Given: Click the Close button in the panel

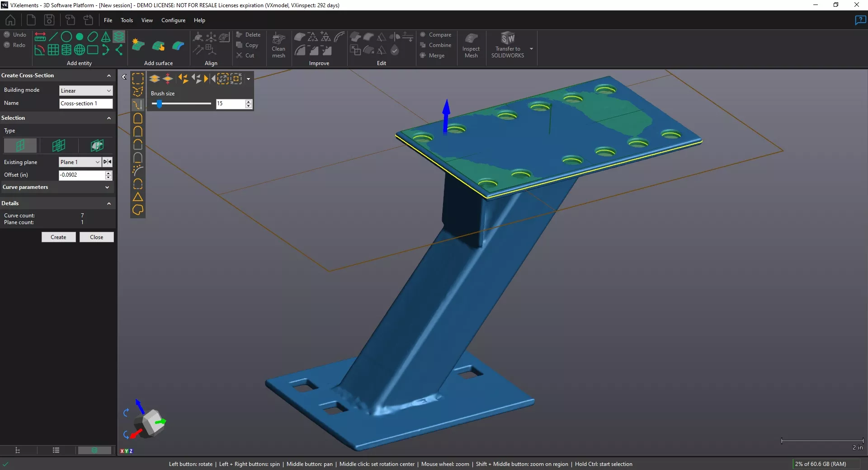Looking at the screenshot, I should coord(96,237).
